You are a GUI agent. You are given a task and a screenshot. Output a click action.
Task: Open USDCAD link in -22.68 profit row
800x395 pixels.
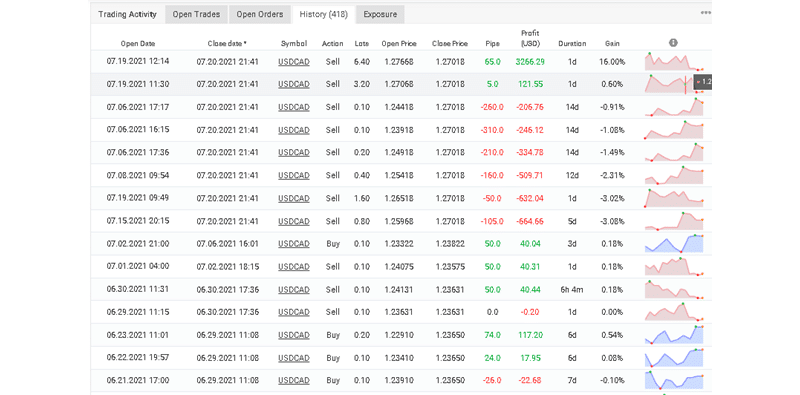coord(294,381)
